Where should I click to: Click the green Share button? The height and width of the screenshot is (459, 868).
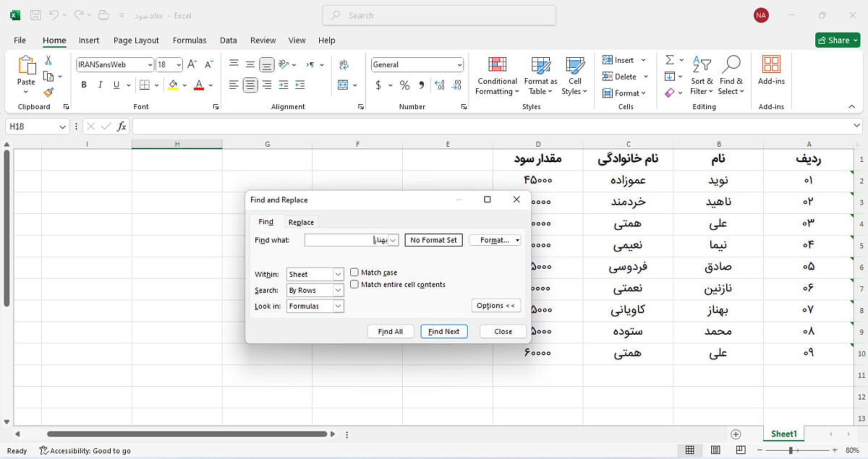pyautogui.click(x=838, y=40)
